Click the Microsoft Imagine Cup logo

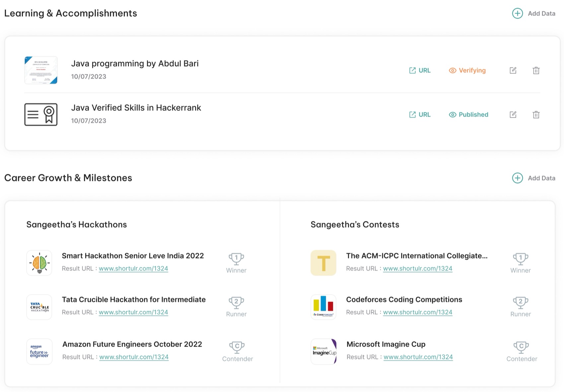point(323,352)
